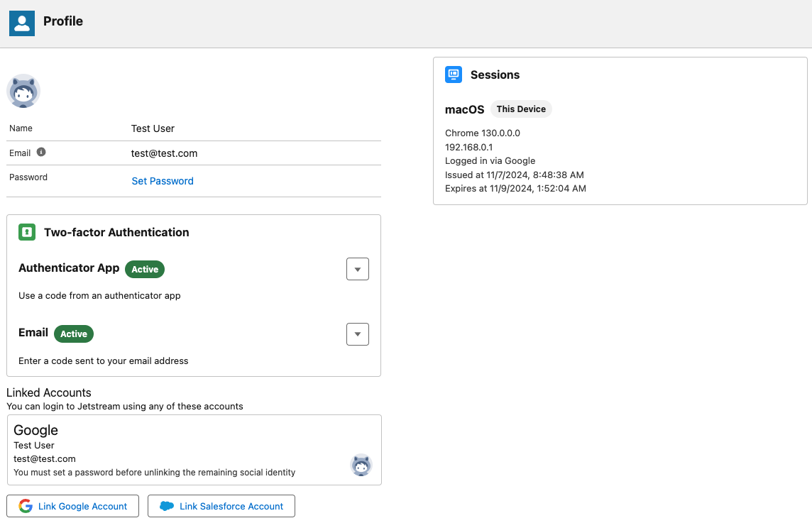
Task: Click the Issued at 11/7/2024 timestamp
Action: tap(515, 175)
